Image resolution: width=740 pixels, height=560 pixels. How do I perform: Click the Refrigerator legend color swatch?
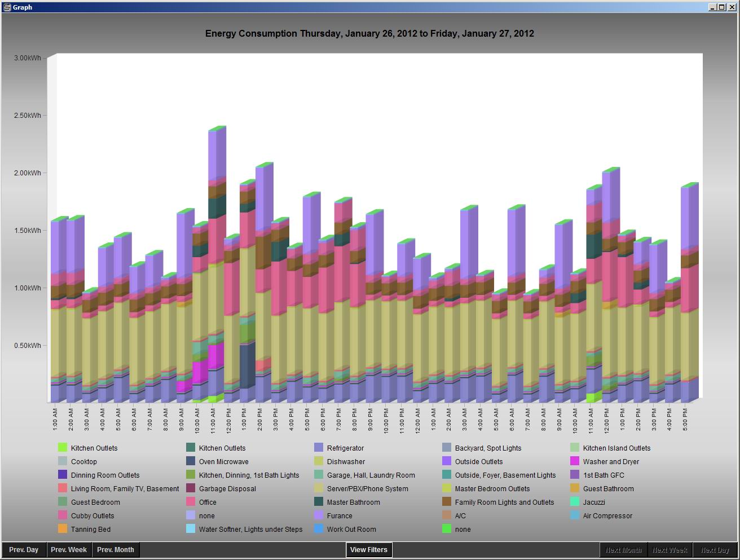pyautogui.click(x=319, y=448)
